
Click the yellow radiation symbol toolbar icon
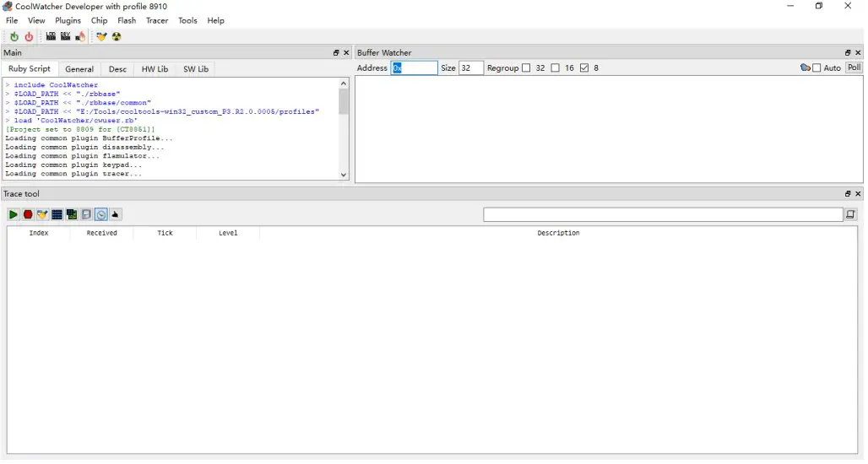pos(117,36)
